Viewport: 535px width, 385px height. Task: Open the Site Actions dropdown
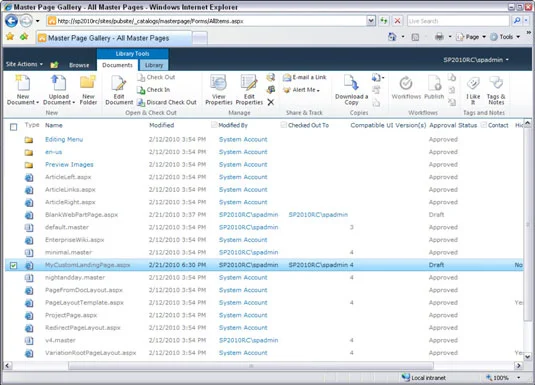tap(24, 64)
